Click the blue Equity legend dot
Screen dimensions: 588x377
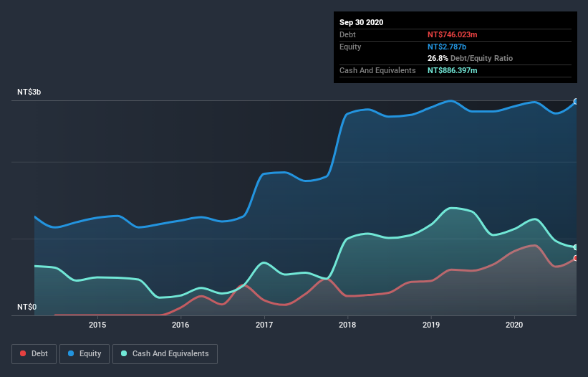[x=71, y=353]
